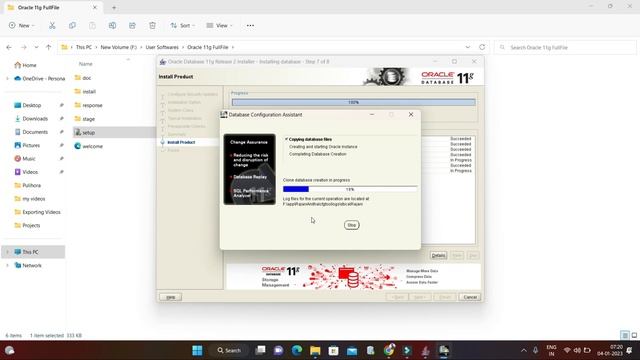Click the weather widget icon on taskbar
Screen dimensions: 640x360
tap(9, 350)
